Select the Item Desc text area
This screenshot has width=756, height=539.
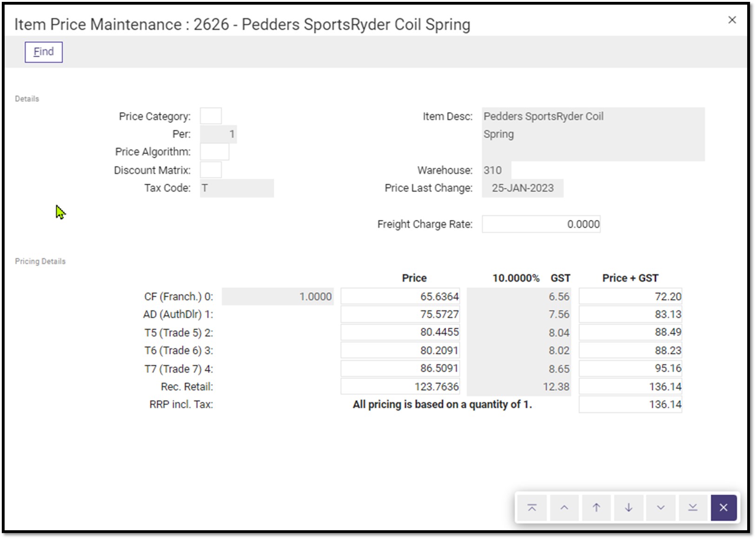(593, 134)
